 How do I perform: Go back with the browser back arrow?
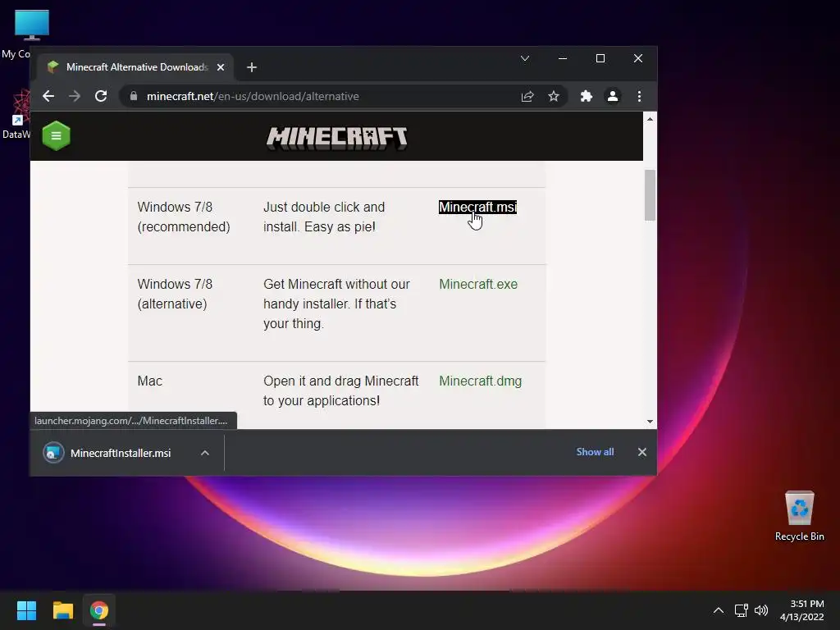48,97
